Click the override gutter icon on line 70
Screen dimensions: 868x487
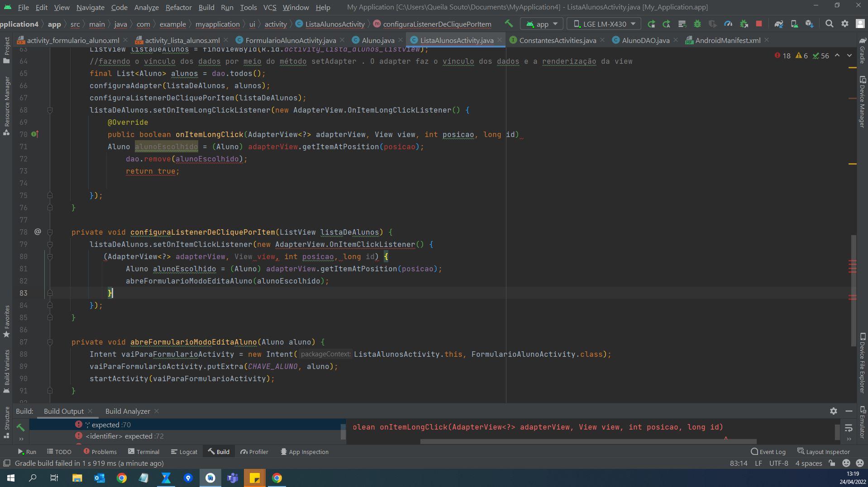[35, 134]
